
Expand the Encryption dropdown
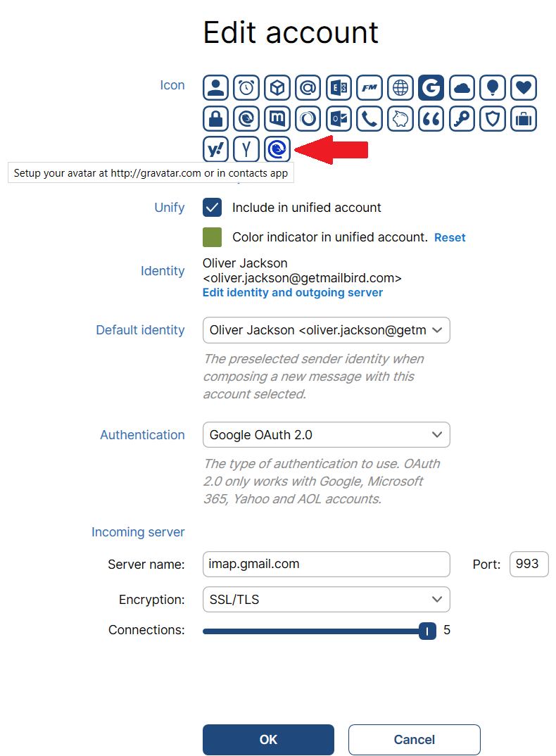click(x=326, y=599)
